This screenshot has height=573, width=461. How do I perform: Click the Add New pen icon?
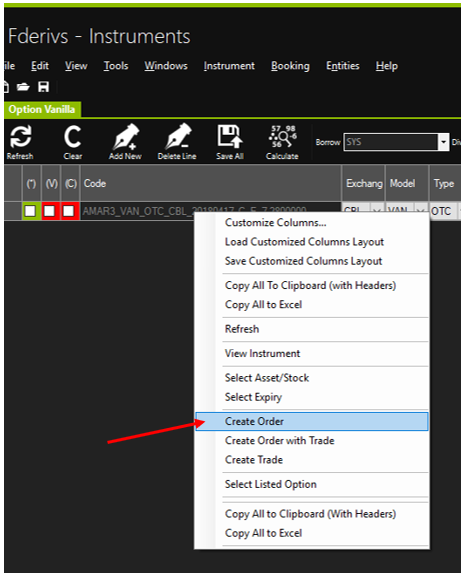click(x=125, y=142)
